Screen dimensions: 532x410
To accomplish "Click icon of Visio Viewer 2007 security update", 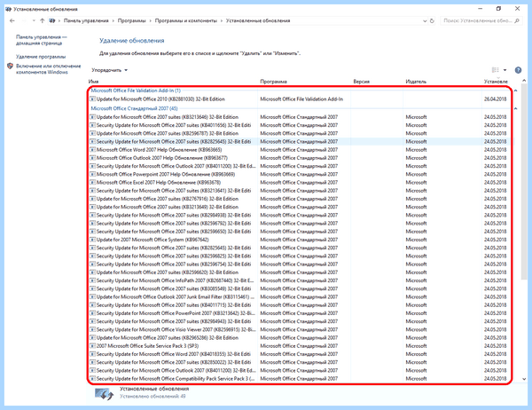I will pos(92,329).
